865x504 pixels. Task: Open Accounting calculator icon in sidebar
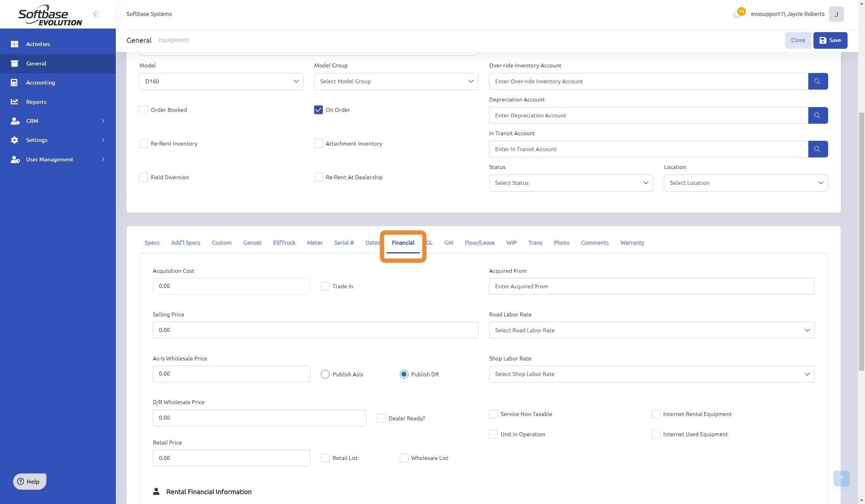tap(15, 82)
